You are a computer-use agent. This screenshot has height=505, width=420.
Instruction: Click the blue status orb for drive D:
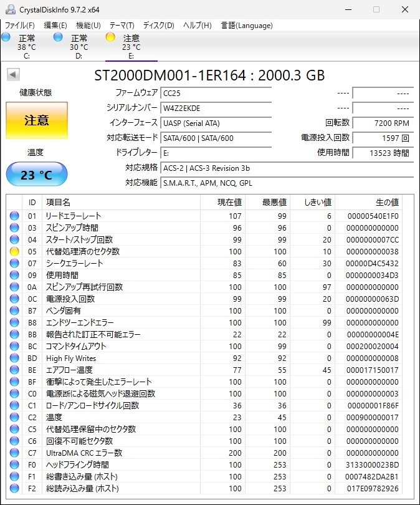[x=58, y=37]
